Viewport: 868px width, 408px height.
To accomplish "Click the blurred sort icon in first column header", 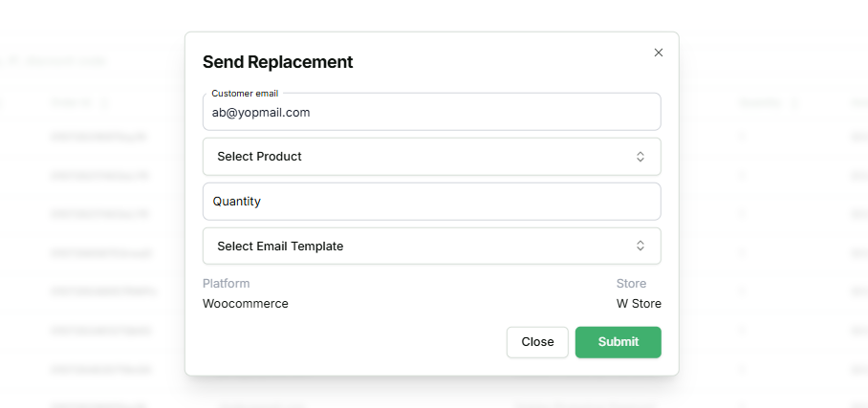I will 104,102.
